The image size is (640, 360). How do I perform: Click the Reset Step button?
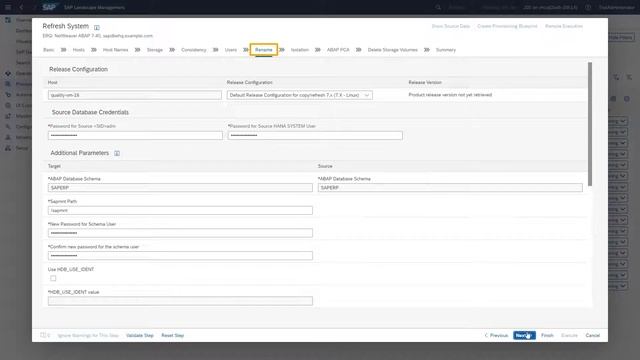[173, 335]
